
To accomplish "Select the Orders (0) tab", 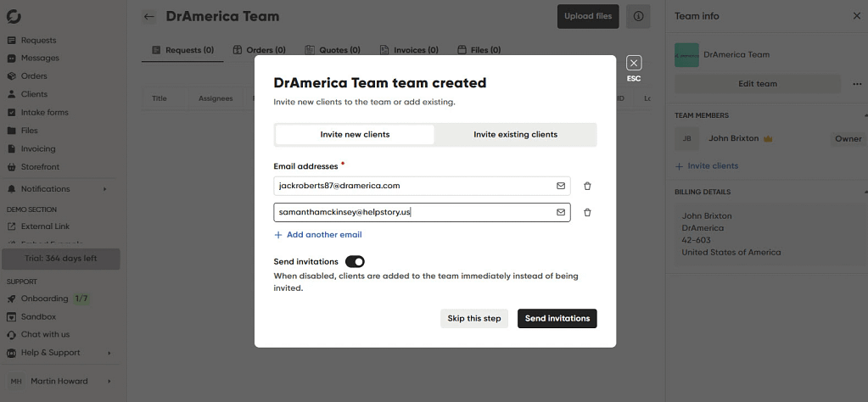I will [259, 50].
